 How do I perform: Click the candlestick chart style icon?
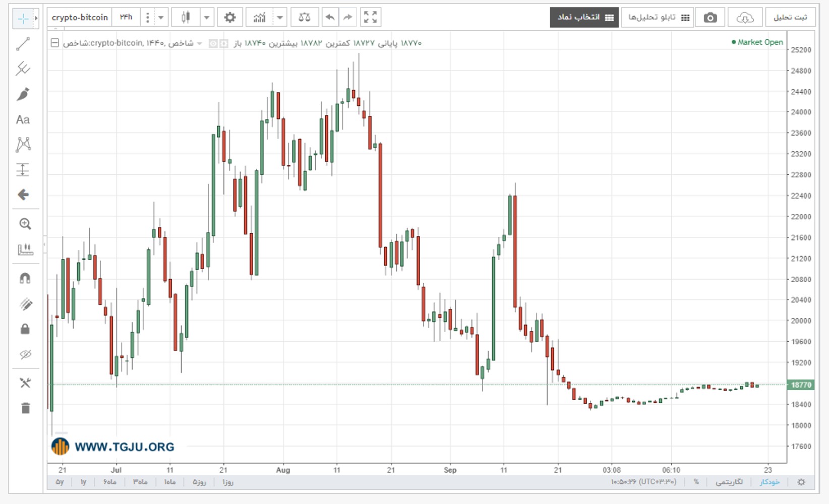click(186, 18)
